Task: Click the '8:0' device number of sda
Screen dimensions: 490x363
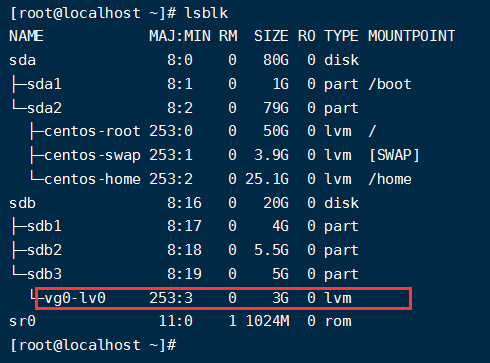Action: 180,60
